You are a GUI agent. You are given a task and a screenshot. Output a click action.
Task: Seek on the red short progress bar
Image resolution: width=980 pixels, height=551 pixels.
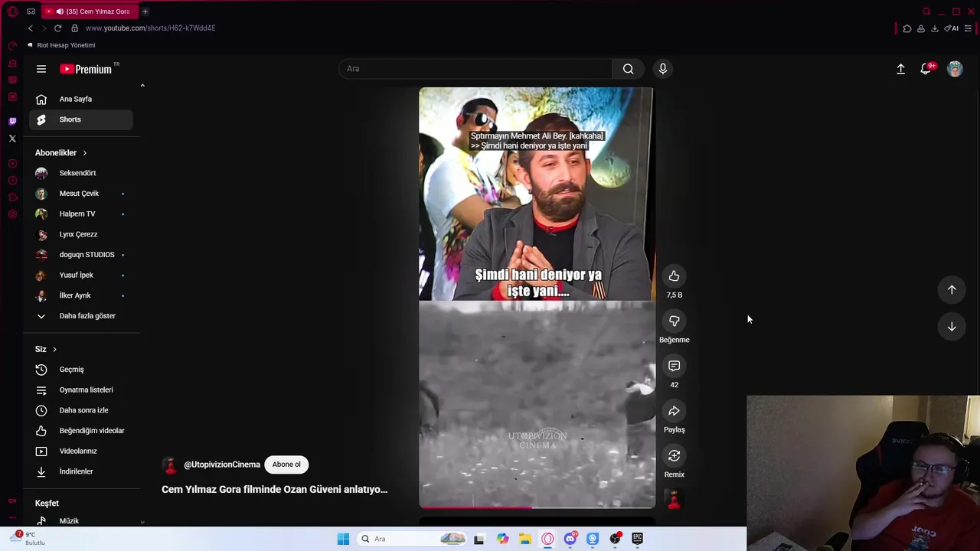(x=537, y=507)
